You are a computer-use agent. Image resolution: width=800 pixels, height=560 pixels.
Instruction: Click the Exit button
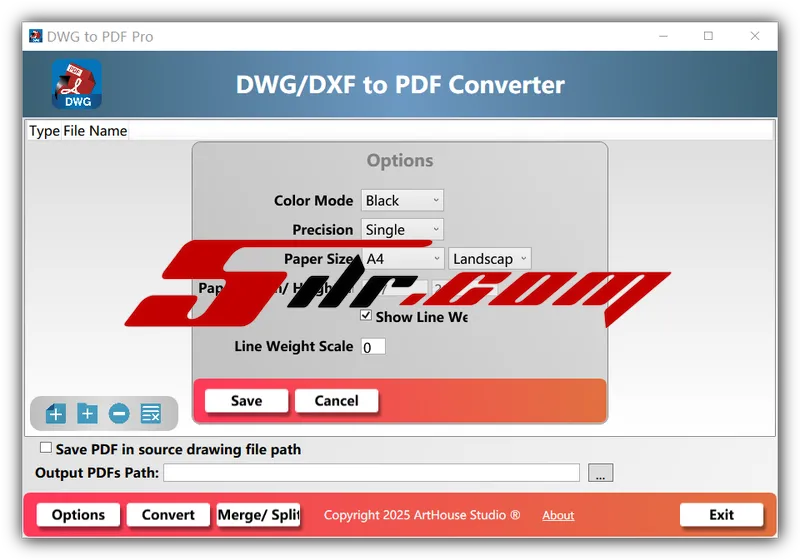[x=721, y=515]
